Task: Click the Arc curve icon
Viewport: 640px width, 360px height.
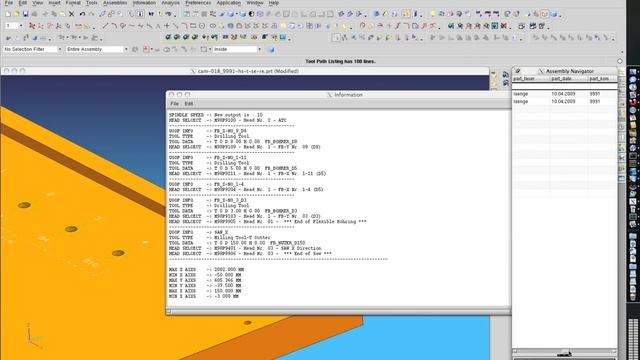Action: tap(114, 26)
